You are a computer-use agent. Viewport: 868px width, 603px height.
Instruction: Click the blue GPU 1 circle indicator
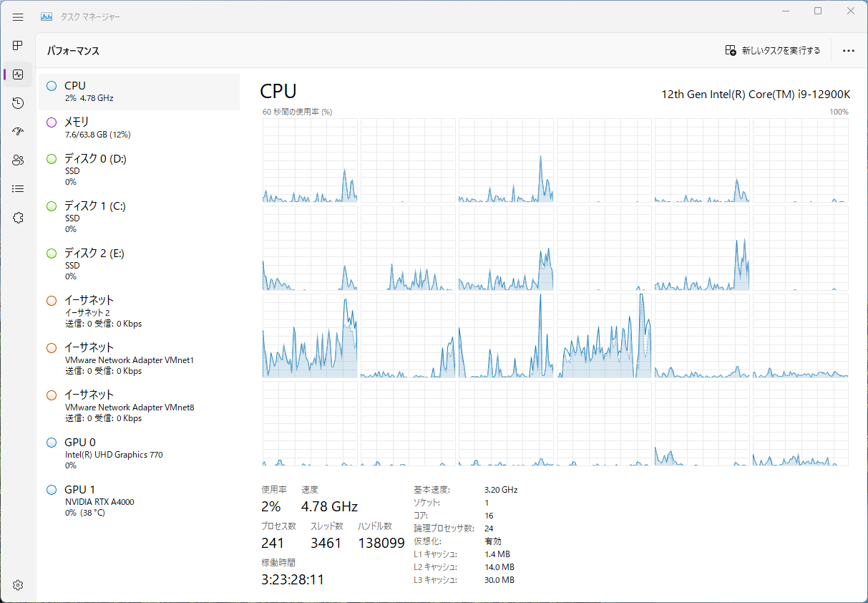[52, 490]
